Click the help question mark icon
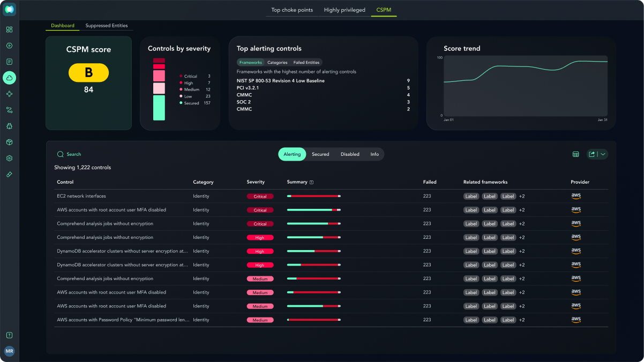The width and height of the screenshot is (644, 362). click(x=9, y=335)
